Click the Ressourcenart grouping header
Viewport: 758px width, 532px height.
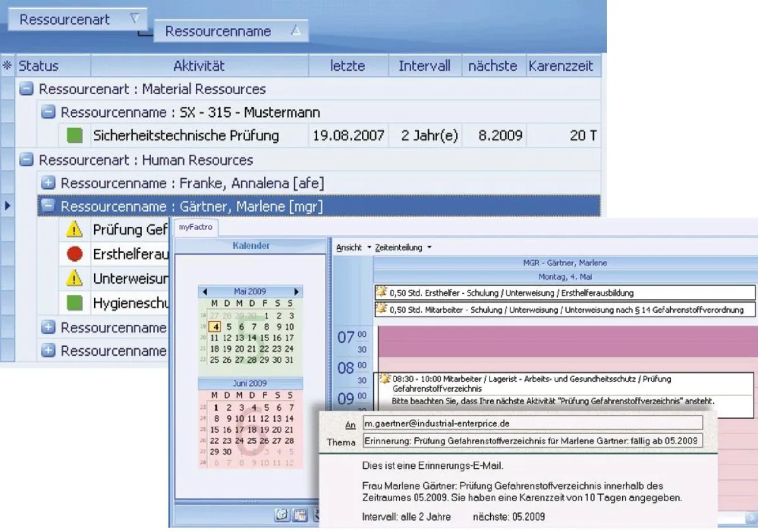coord(77,20)
